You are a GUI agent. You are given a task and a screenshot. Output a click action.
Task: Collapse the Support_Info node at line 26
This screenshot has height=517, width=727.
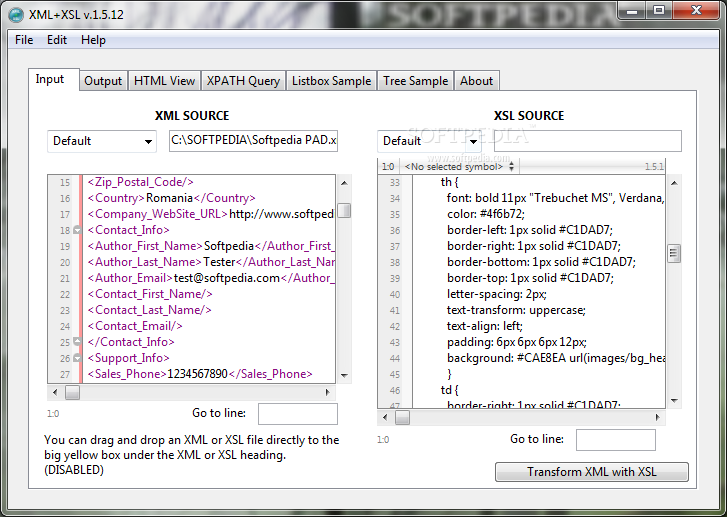pos(77,358)
